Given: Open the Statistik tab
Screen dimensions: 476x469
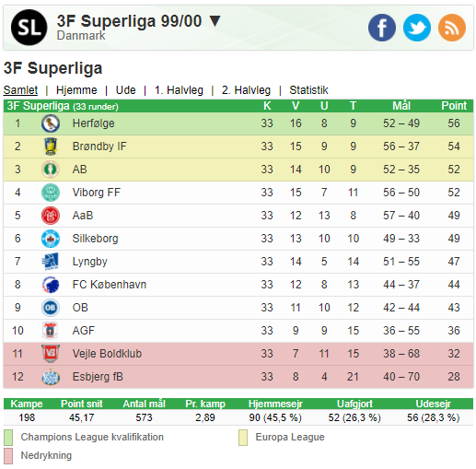Looking at the screenshot, I should (308, 90).
